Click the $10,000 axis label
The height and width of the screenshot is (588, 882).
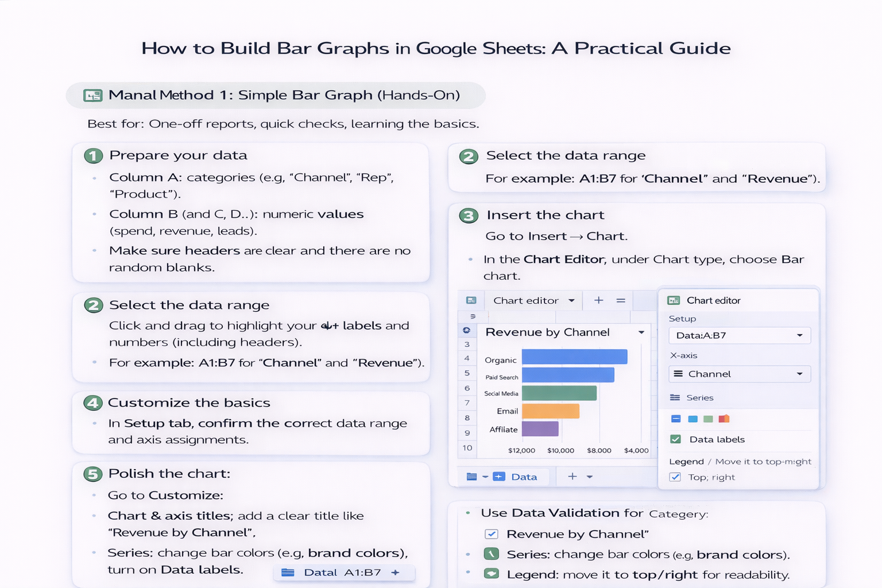[560, 451]
